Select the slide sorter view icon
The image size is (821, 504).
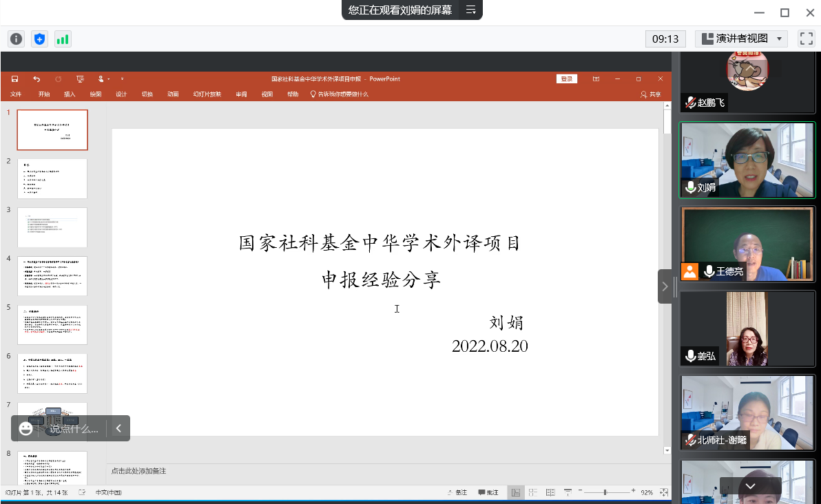(x=533, y=492)
